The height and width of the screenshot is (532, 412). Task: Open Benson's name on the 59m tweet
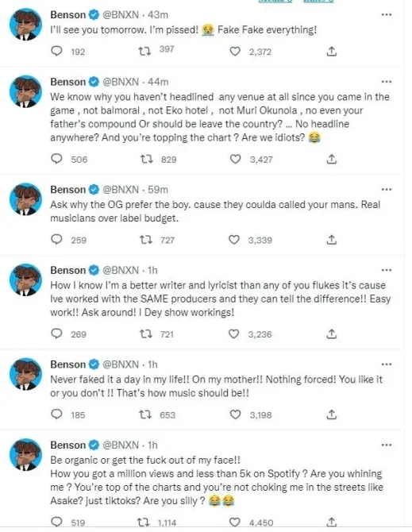pos(67,189)
